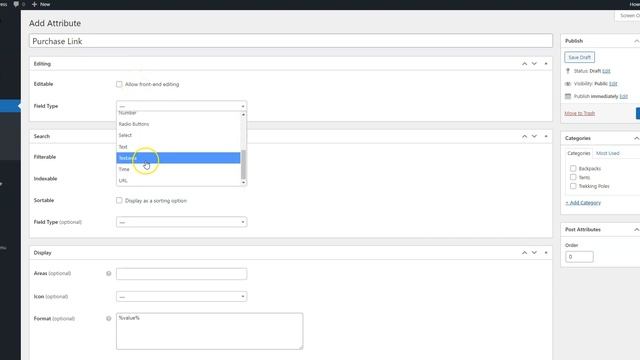The height and width of the screenshot is (360, 640).
Task: Choose Textarea in the field type list
Action: point(178,158)
